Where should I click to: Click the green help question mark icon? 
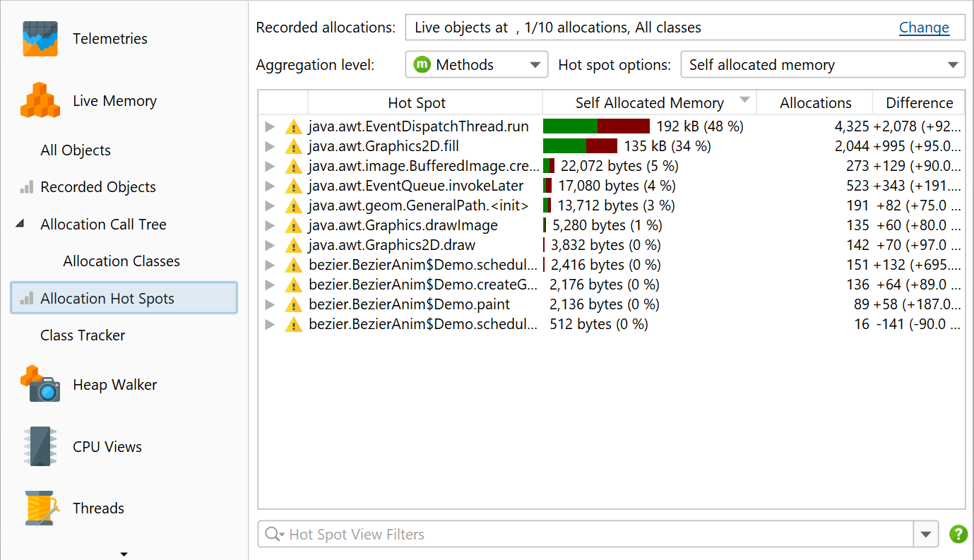tap(958, 535)
